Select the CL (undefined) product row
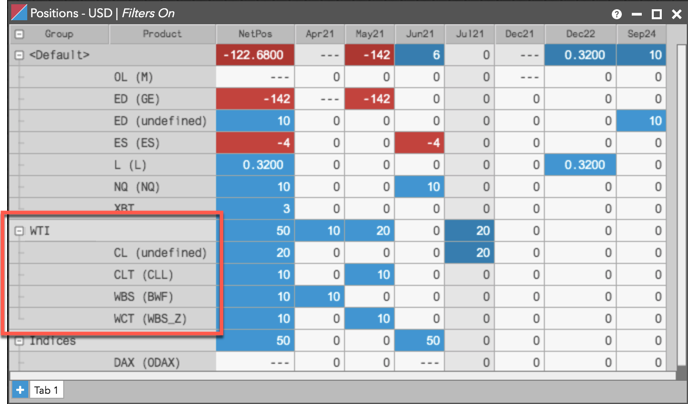 click(x=160, y=253)
